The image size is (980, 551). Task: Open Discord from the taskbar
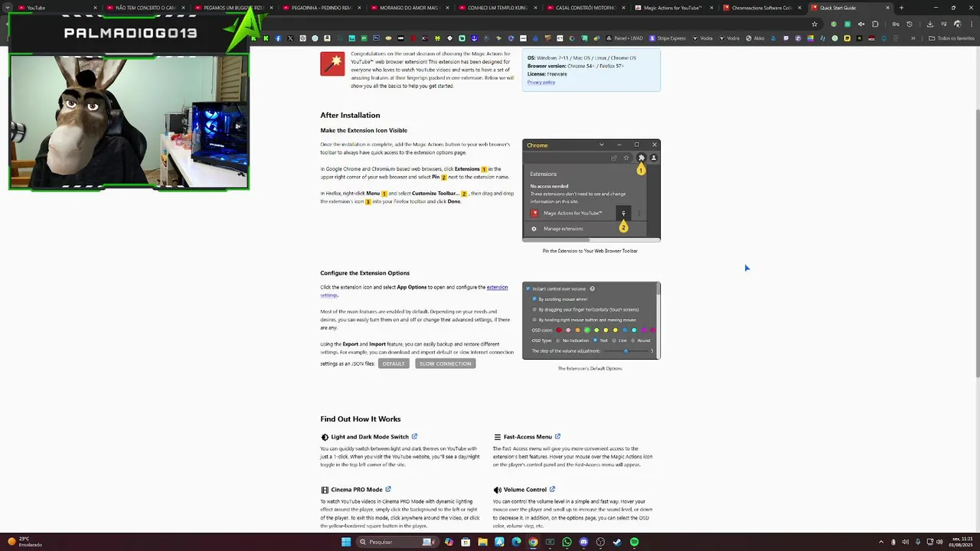583,542
